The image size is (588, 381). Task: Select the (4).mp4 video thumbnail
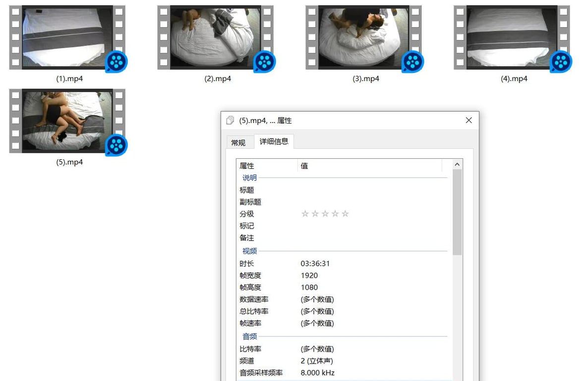(x=512, y=38)
